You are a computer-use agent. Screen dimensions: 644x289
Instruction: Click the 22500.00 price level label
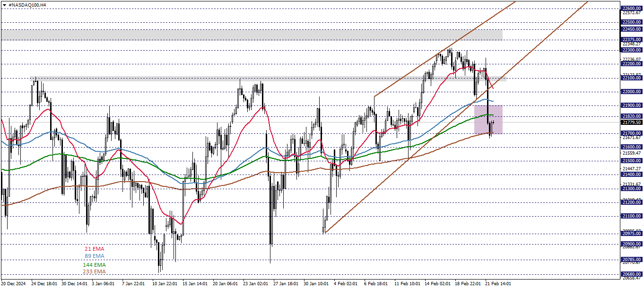click(632, 22)
